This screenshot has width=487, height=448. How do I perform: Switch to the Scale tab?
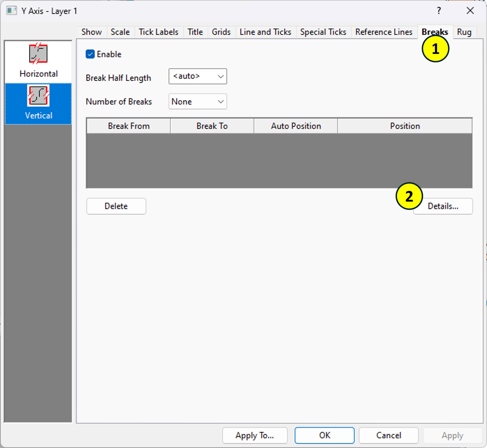pyautogui.click(x=120, y=32)
